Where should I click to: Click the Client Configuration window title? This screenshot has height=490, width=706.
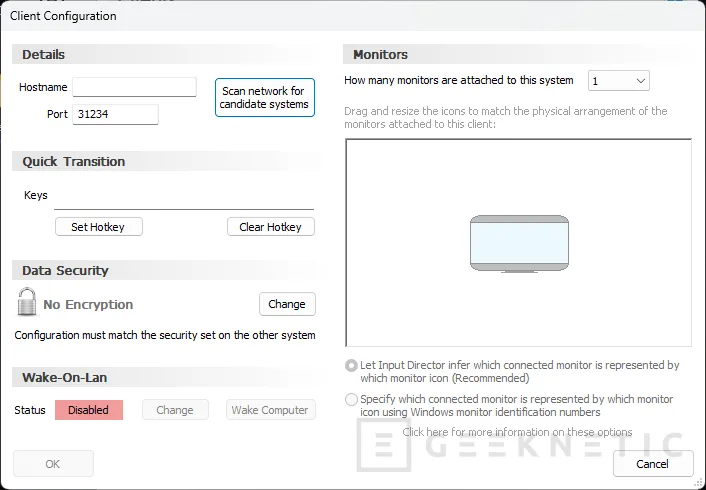click(x=63, y=16)
